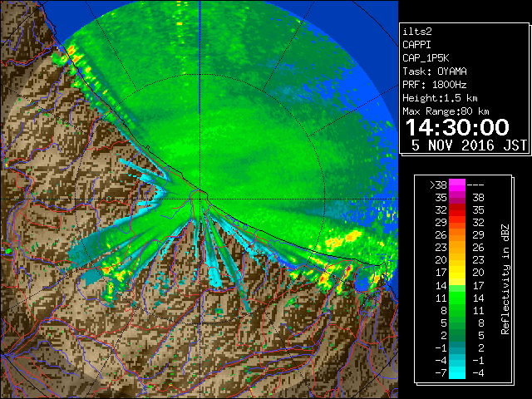The image size is (532, 399).
Task: Click the 'PRF: 1800Hz' line
Action: click(435, 85)
